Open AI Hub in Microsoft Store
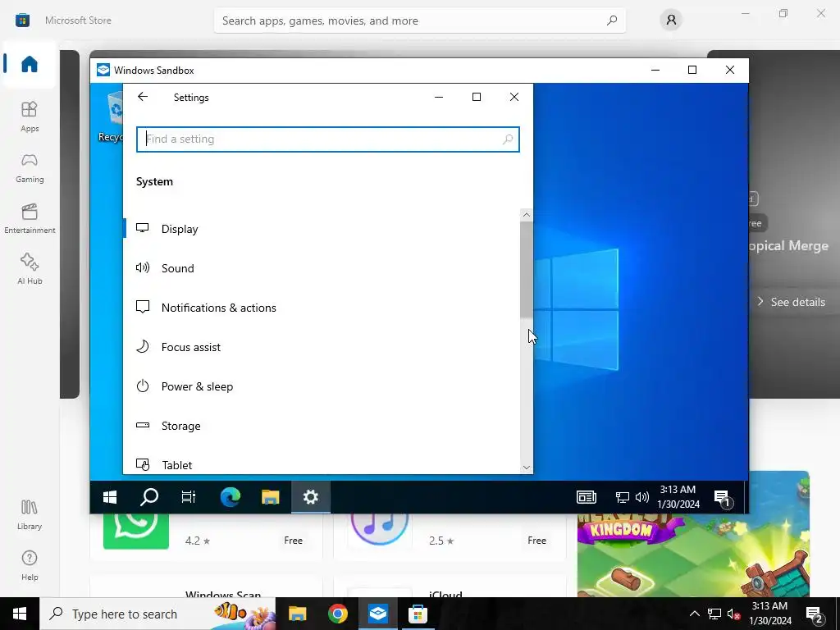Screen dimensions: 840x630 pos(30,269)
